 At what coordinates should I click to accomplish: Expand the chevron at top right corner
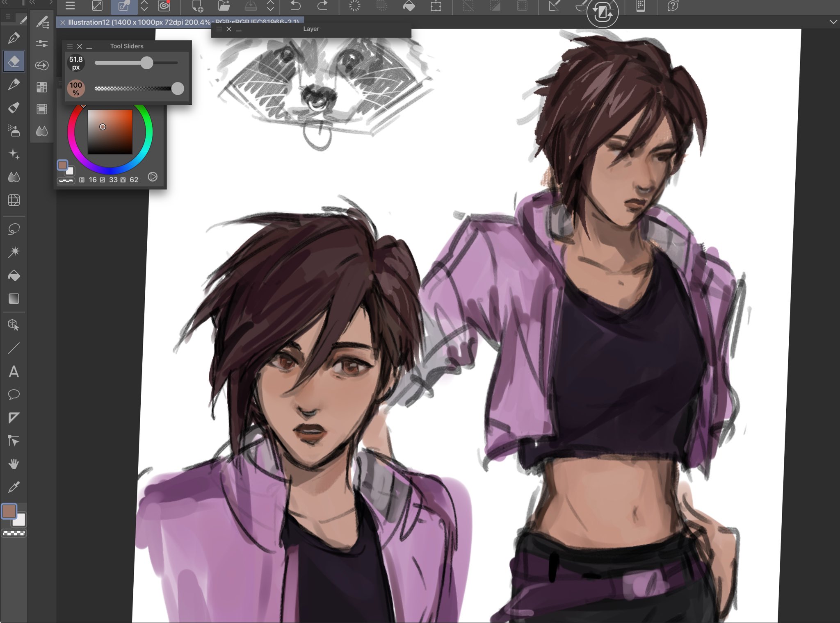[833, 22]
